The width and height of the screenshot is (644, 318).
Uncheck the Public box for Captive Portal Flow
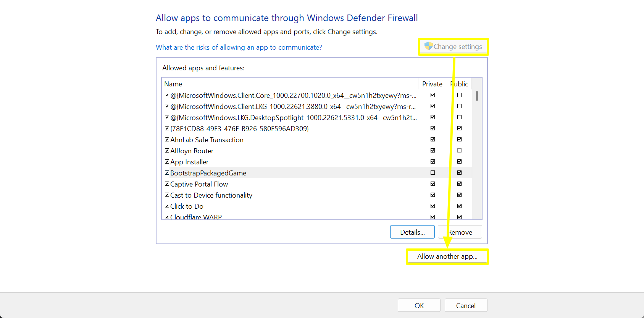point(459,184)
